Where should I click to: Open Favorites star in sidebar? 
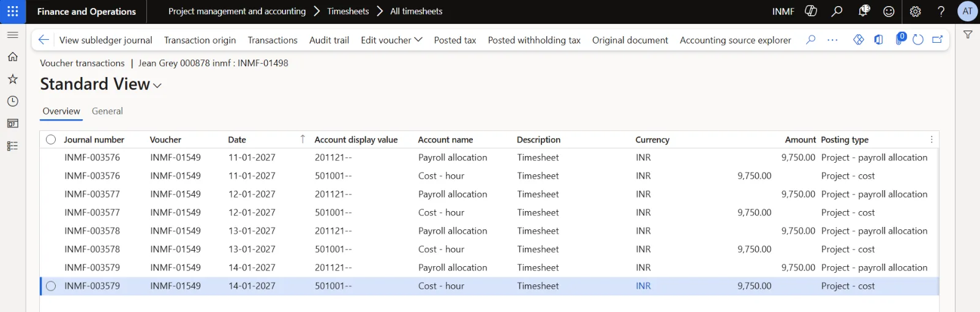[12, 79]
